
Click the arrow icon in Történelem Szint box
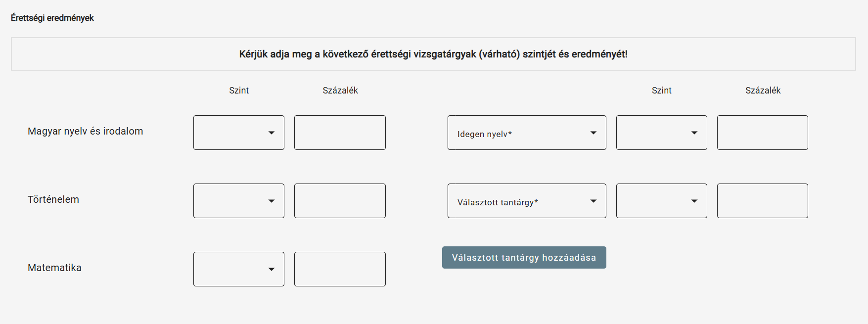point(272,201)
